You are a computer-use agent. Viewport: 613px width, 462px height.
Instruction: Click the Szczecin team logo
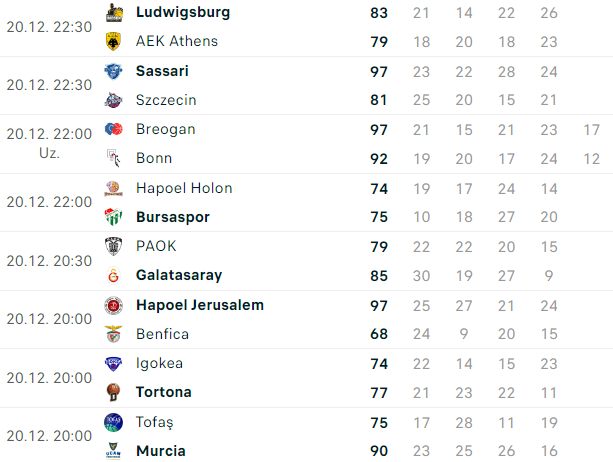(113, 100)
